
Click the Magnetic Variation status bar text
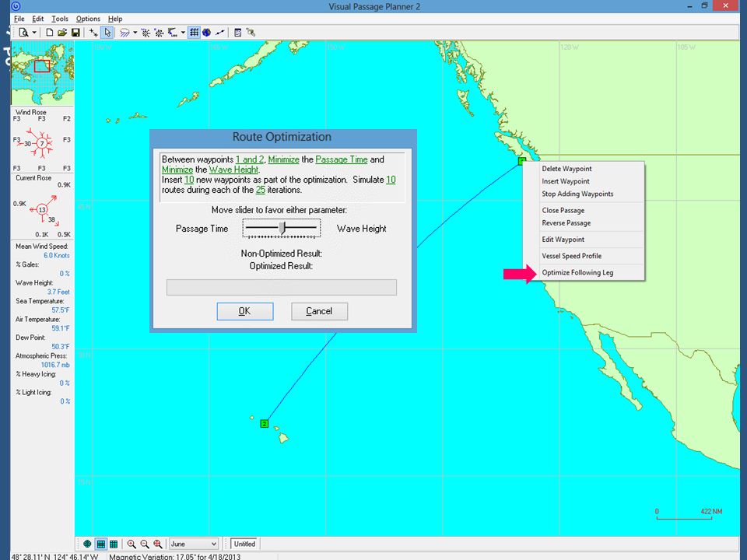(175, 556)
